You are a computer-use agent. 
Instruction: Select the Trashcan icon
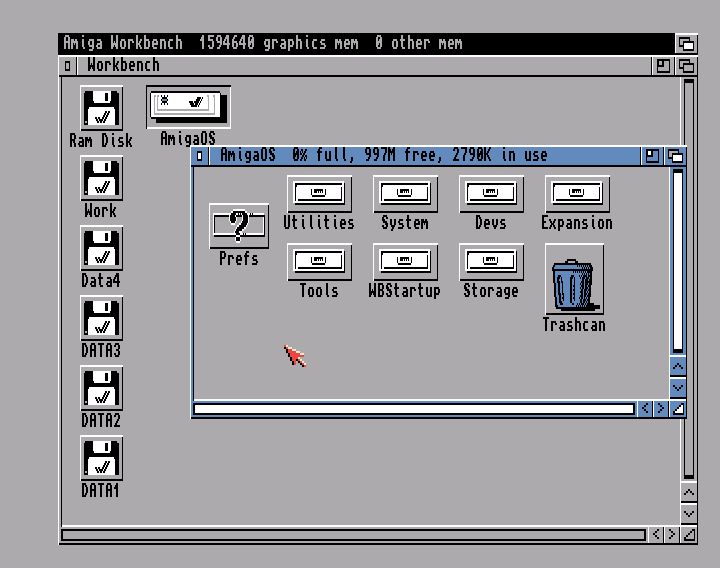pos(574,286)
